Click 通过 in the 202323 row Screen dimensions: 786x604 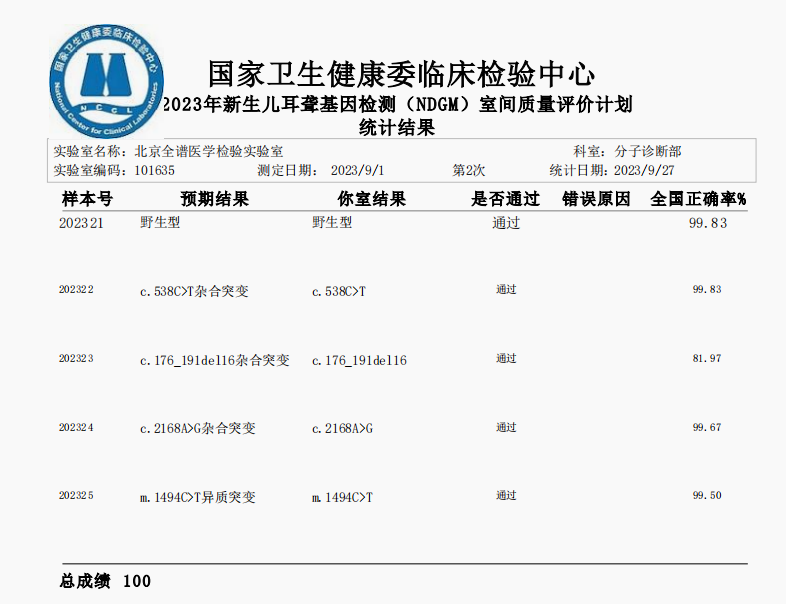506,358
